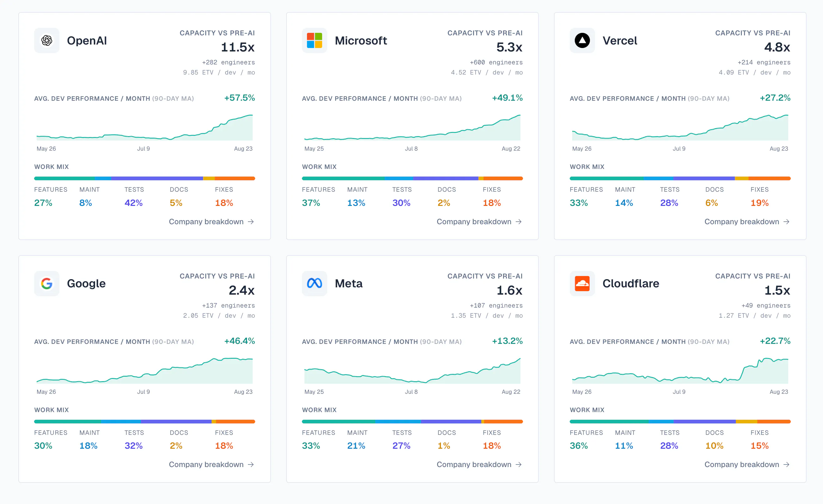Open Company breakdown link for Meta
This screenshot has height=504, width=823.
[x=479, y=464]
